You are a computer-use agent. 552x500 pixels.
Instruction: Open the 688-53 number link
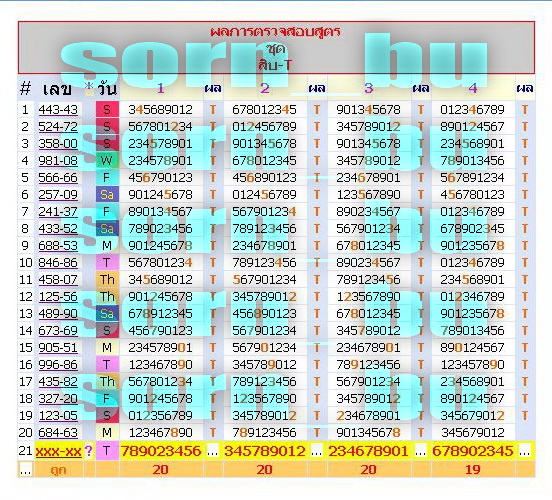pos(58,246)
